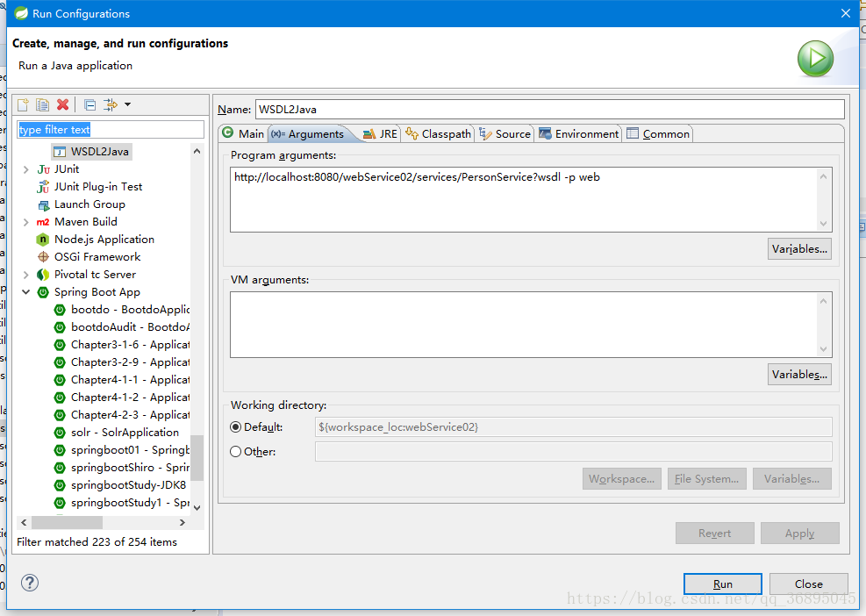Open the filter options dropdown arrow
Image resolution: width=866 pixels, height=616 pixels.
point(127,104)
